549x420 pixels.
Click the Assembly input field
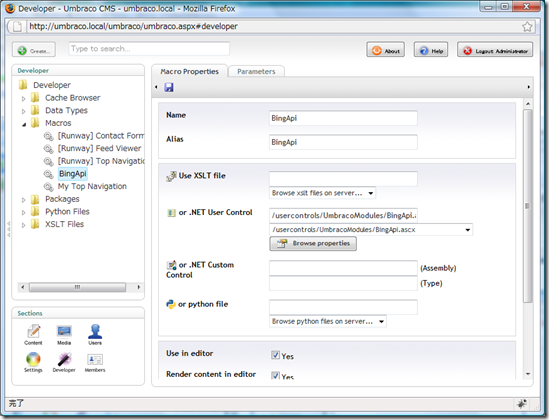pyautogui.click(x=343, y=268)
